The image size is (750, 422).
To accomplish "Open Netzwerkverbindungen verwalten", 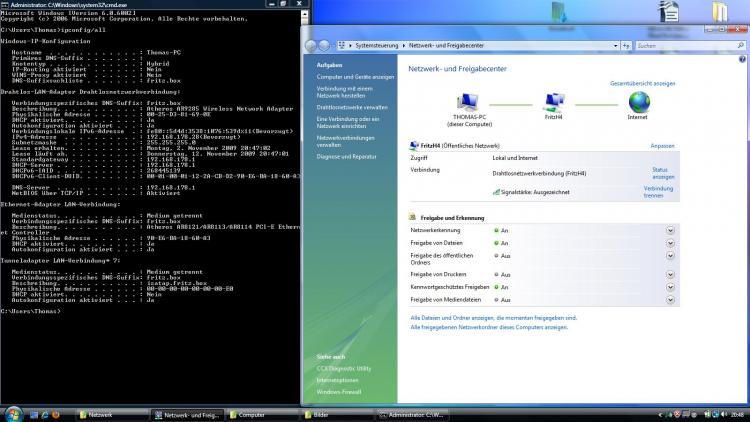I will [345, 141].
